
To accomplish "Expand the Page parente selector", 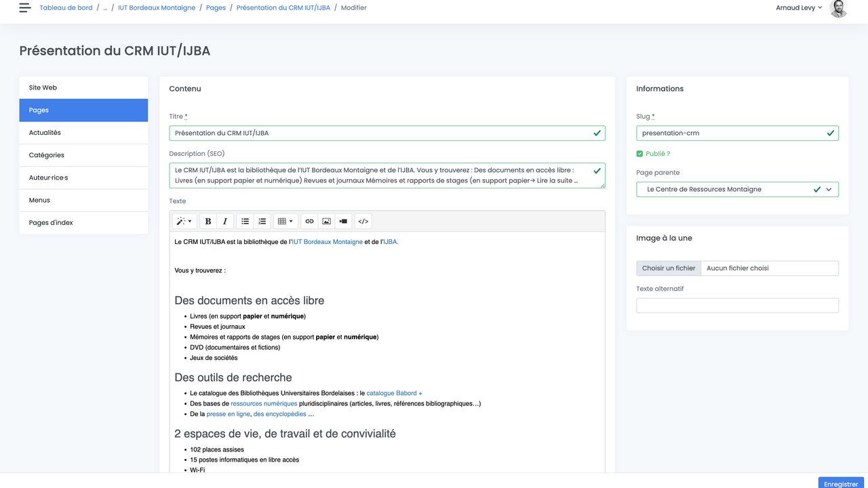I will 829,189.
